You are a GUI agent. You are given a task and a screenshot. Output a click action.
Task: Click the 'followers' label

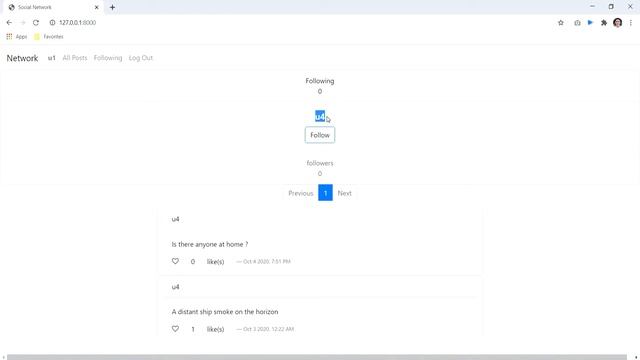[320, 163]
